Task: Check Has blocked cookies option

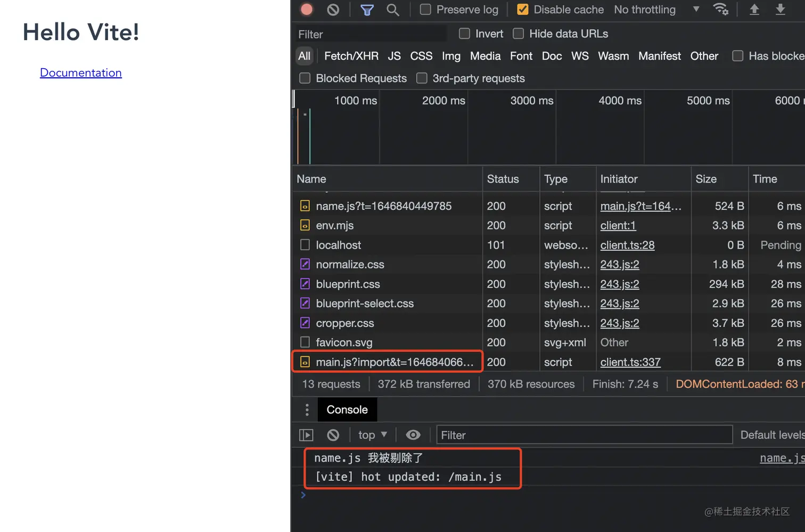Action: (x=738, y=56)
